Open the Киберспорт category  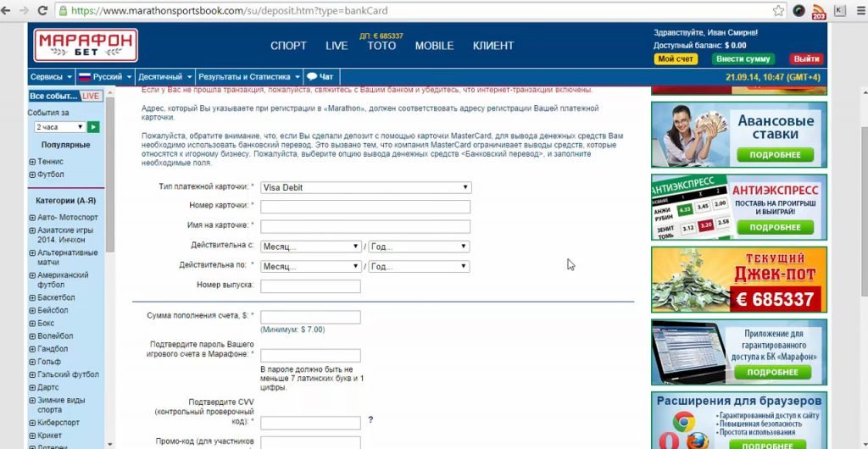[x=58, y=423]
